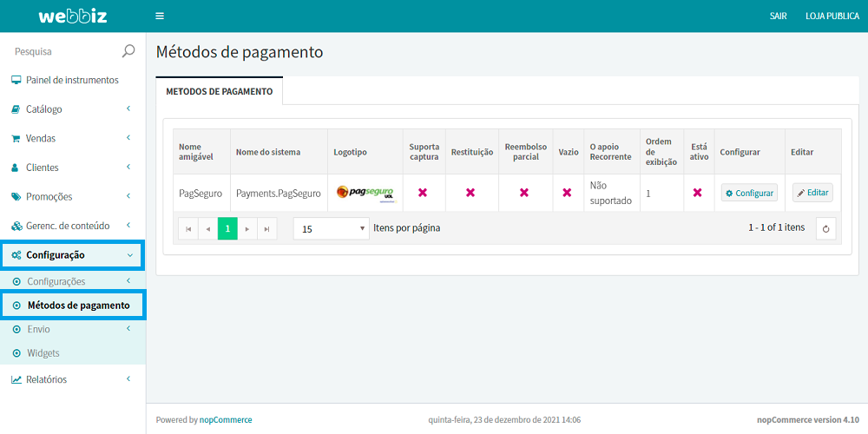868x434 pixels.
Task: Select the Métodos de Pagamento tab
Action: tap(219, 91)
